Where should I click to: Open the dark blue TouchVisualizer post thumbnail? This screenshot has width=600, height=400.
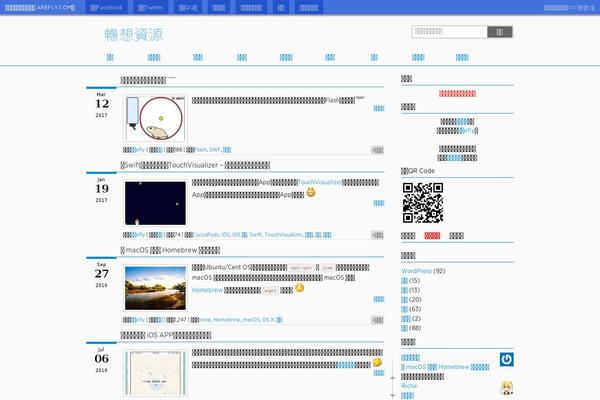(155, 203)
